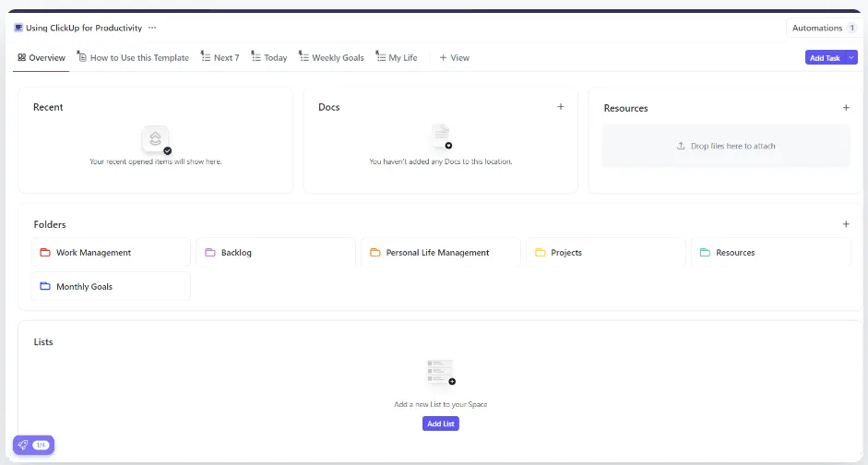Switch to the Overview tab

(x=42, y=57)
